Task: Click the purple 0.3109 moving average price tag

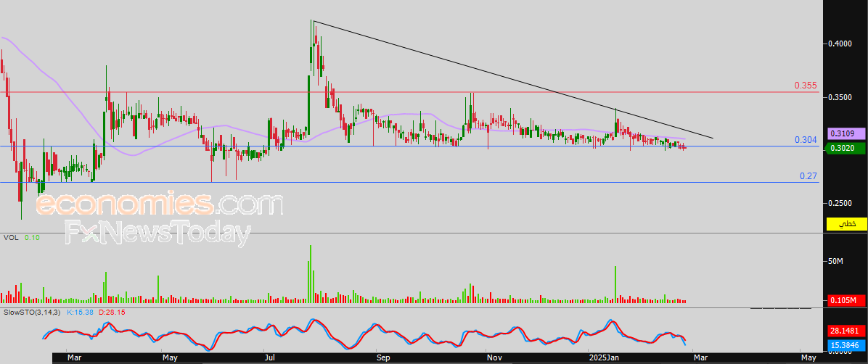Action: [x=846, y=133]
